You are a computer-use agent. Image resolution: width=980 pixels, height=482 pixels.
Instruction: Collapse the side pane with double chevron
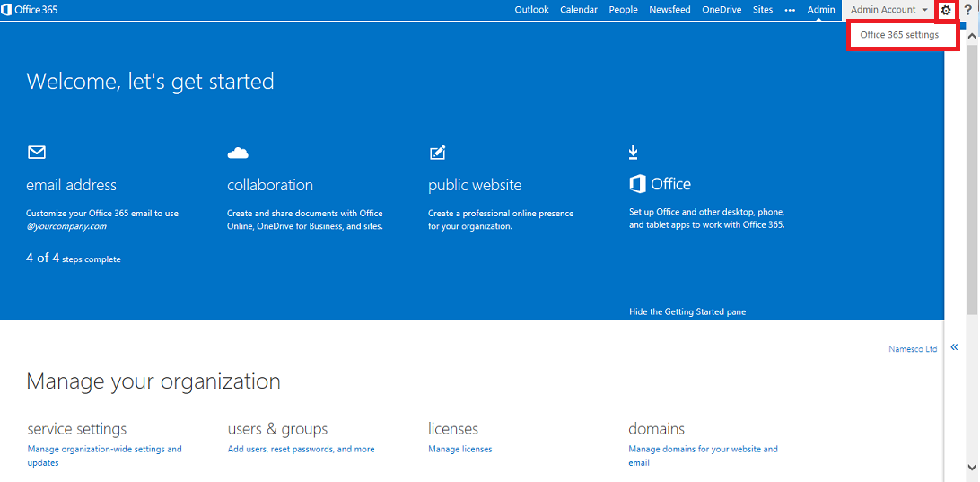[954, 347]
